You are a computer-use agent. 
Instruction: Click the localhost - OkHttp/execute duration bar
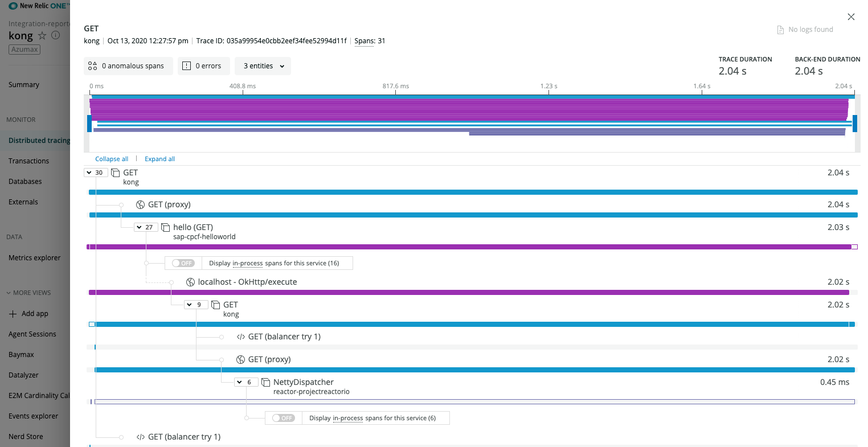tap(469, 293)
